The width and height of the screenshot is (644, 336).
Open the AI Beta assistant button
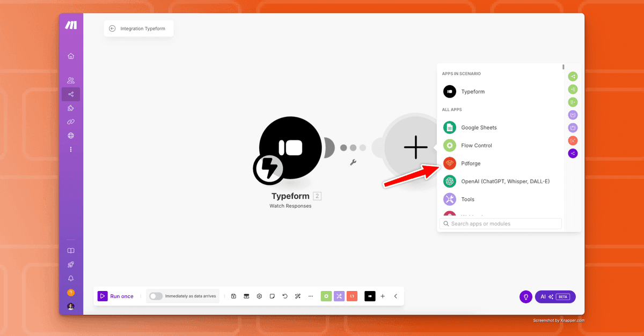coord(555,296)
